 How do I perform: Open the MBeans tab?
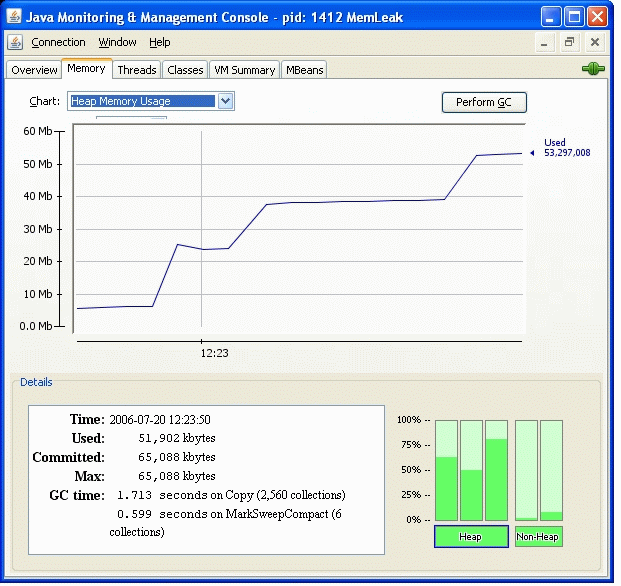305,70
